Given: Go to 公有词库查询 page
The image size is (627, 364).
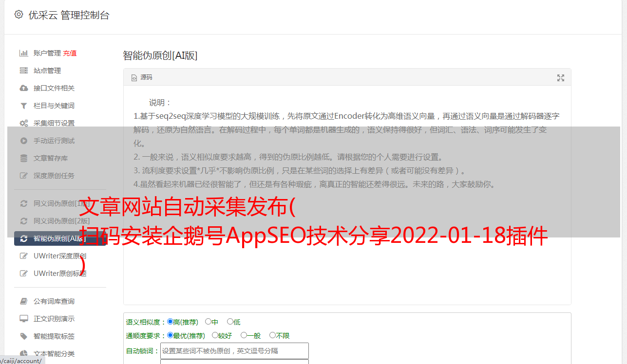Looking at the screenshot, I should pos(54,301).
